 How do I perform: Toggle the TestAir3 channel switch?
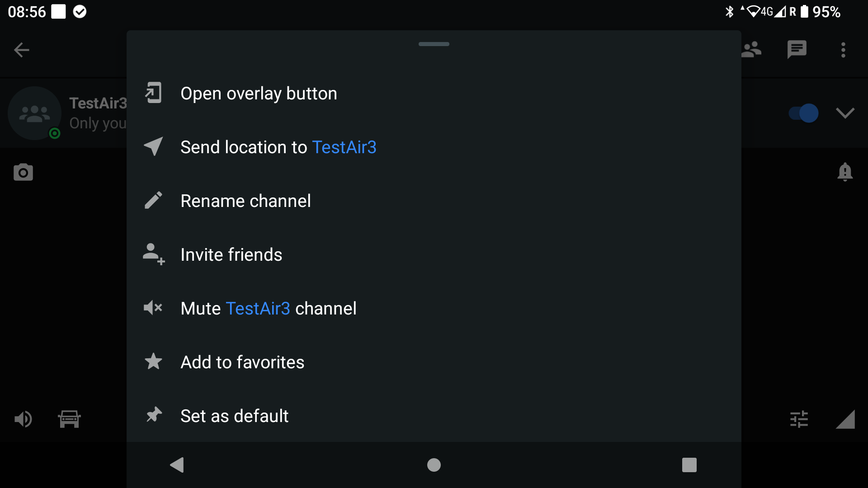(803, 113)
